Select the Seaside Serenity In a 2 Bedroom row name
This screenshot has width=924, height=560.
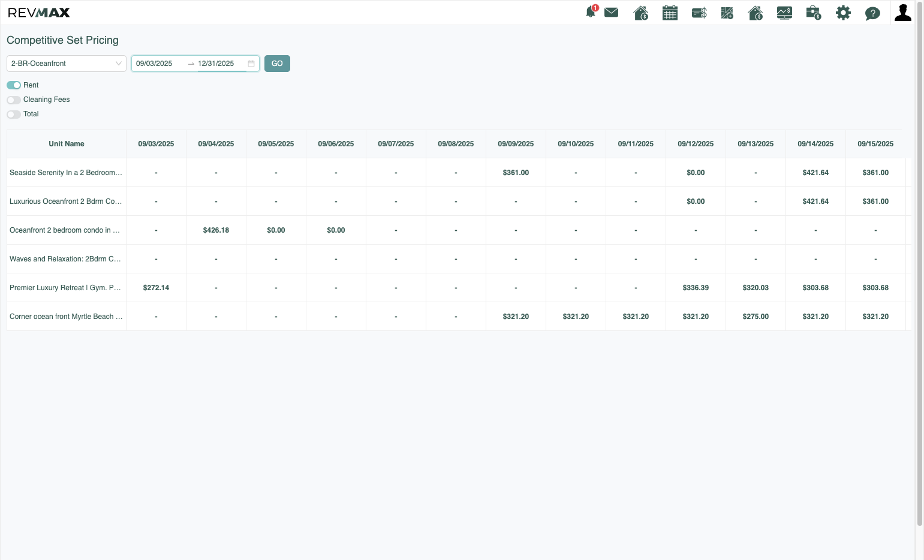(66, 173)
